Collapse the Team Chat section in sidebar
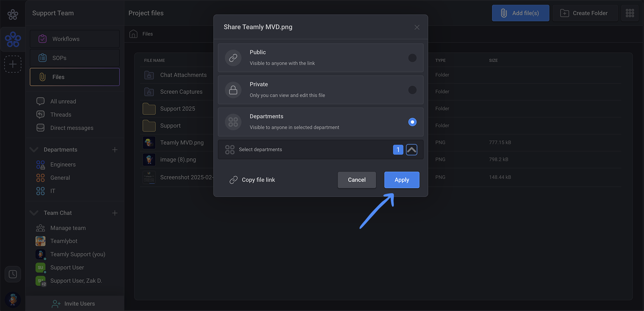This screenshot has width=644, height=311. (34, 213)
